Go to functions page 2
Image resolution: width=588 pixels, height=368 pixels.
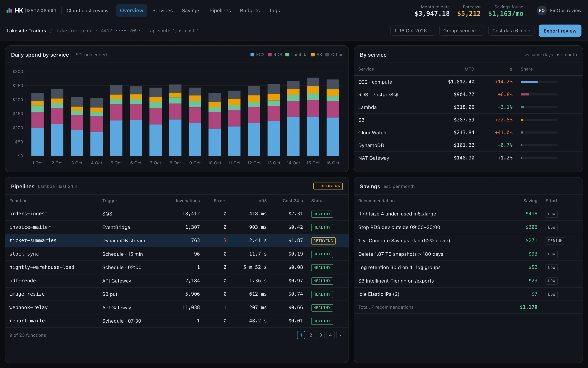tap(311, 335)
